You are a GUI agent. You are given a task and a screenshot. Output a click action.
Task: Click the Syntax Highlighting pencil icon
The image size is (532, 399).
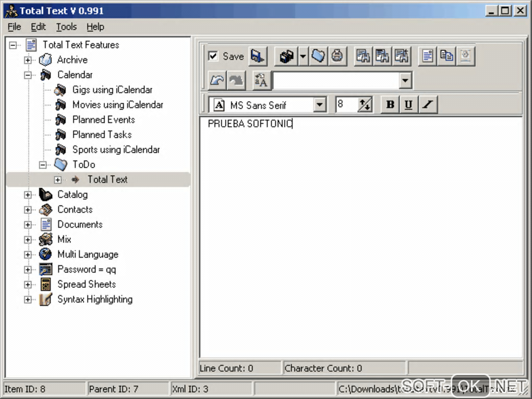coord(45,299)
